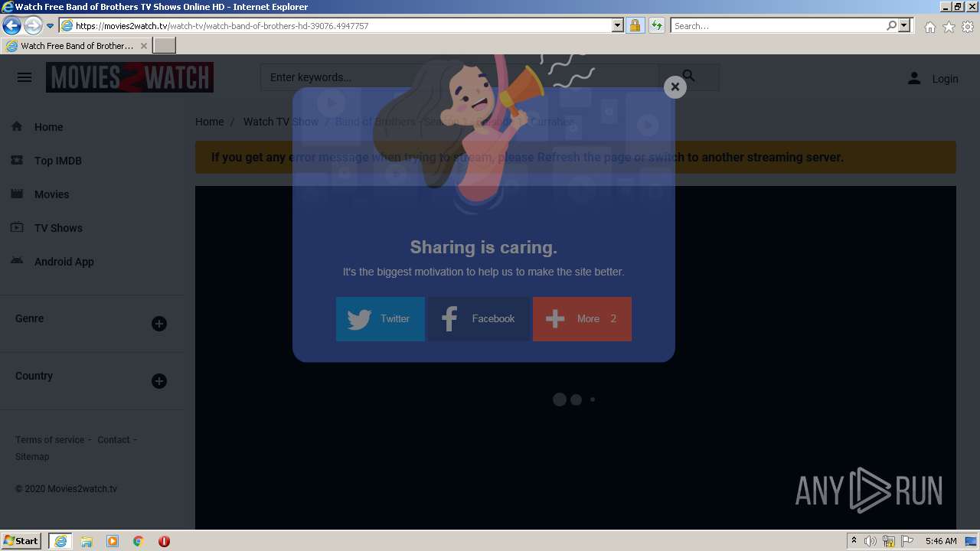The height and width of the screenshot is (551, 980).
Task: Show hidden tray icons arrow
Action: pyautogui.click(x=854, y=540)
